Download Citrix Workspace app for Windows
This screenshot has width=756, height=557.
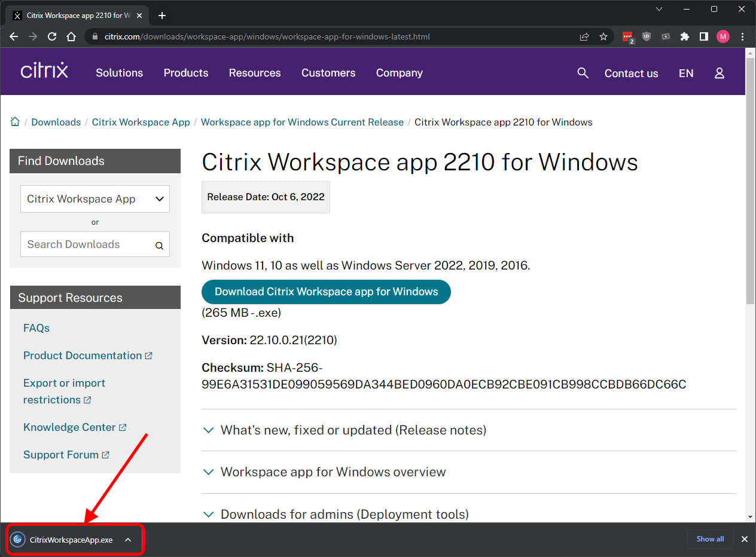pos(326,292)
